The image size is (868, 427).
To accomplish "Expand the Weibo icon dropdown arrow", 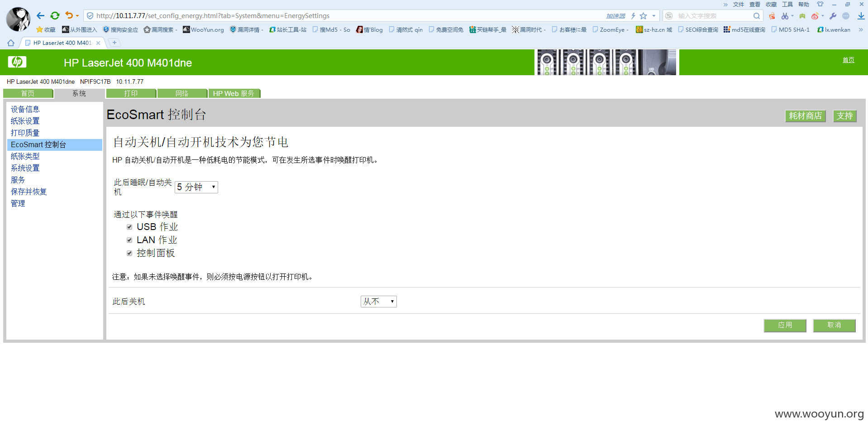I will click(823, 16).
